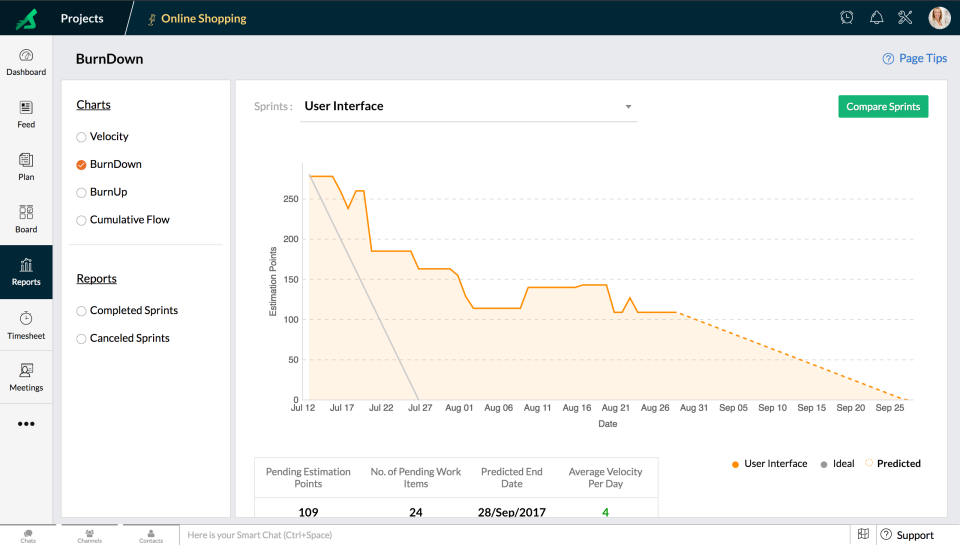Click the Projects tab in header
Viewport: 960px width, 545px height.
(x=82, y=18)
